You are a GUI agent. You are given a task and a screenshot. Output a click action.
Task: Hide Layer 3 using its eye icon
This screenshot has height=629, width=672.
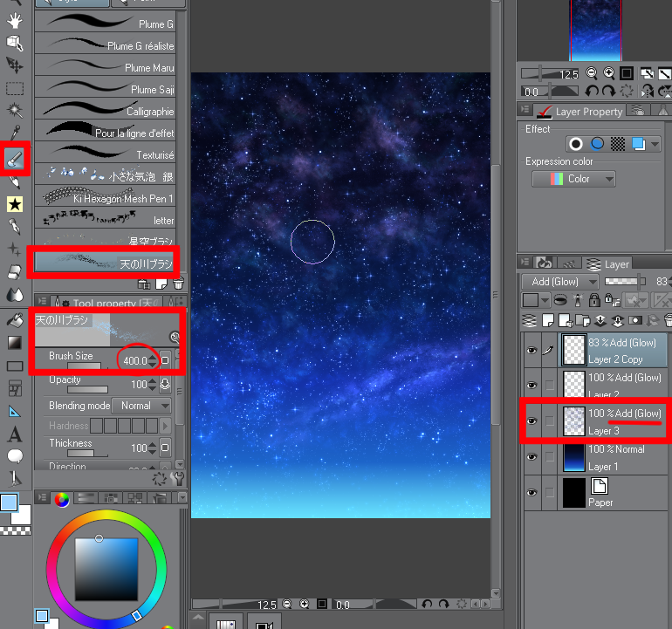click(531, 421)
